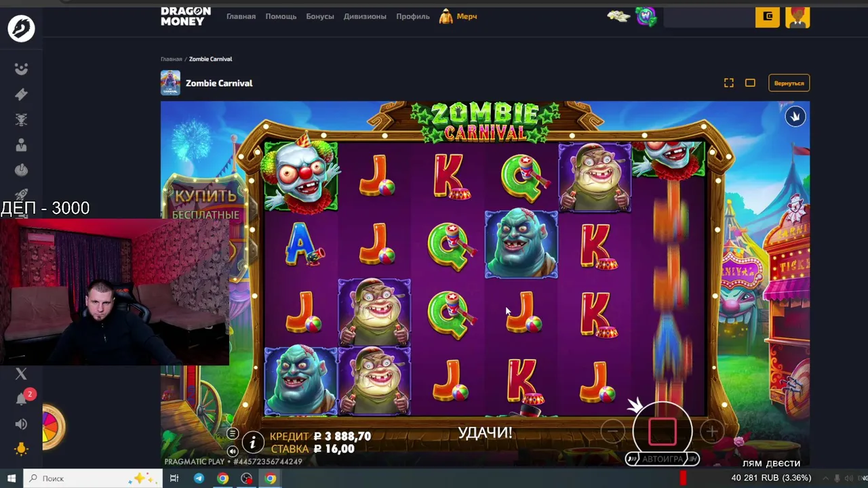The height and width of the screenshot is (488, 868).
Task: Click the scroll-down arrow in game corner
Action: 795,117
